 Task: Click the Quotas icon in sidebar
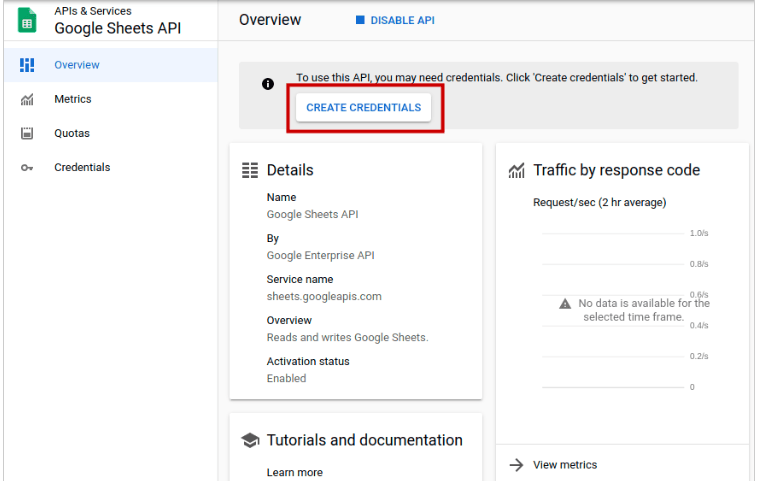tap(27, 133)
